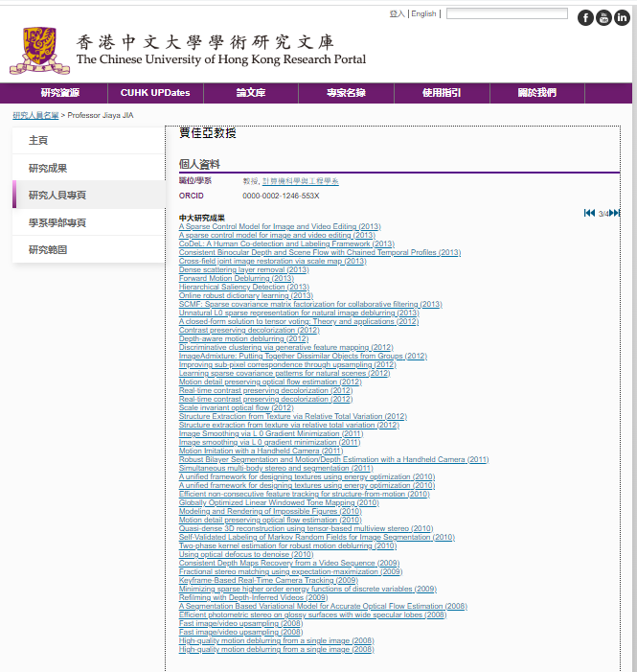This screenshot has width=637, height=672.
Task: Open Efficient non-consecutive feature tracking link
Action: 305,494
